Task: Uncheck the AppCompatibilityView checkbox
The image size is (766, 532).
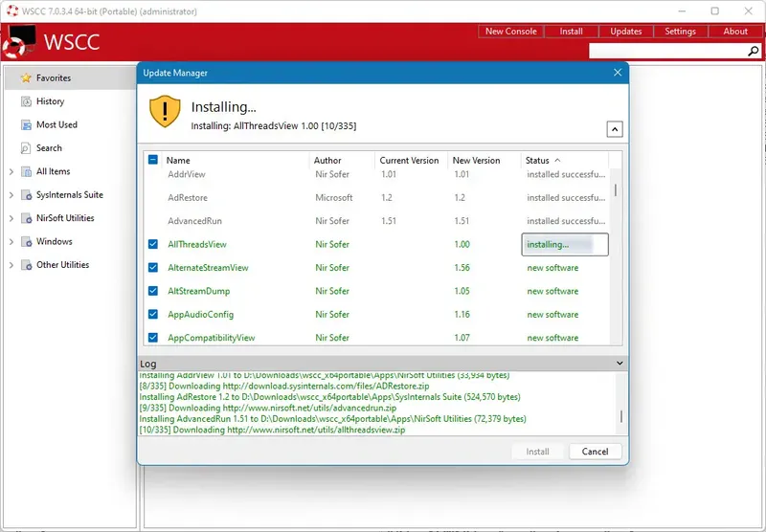Action: tap(153, 337)
